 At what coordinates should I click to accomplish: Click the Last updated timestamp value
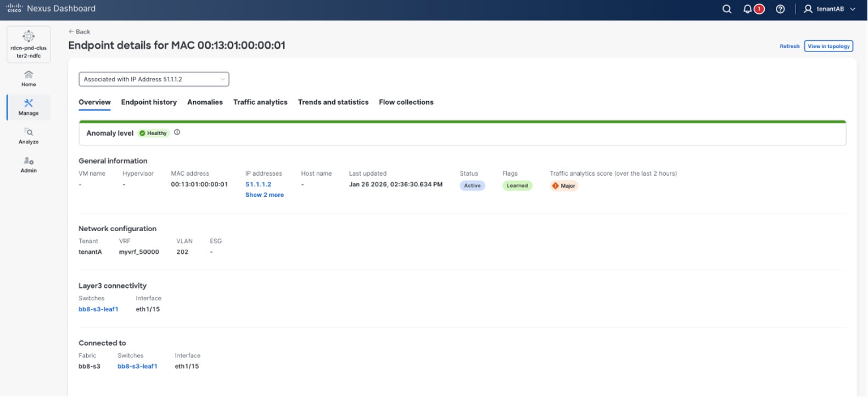tap(396, 184)
